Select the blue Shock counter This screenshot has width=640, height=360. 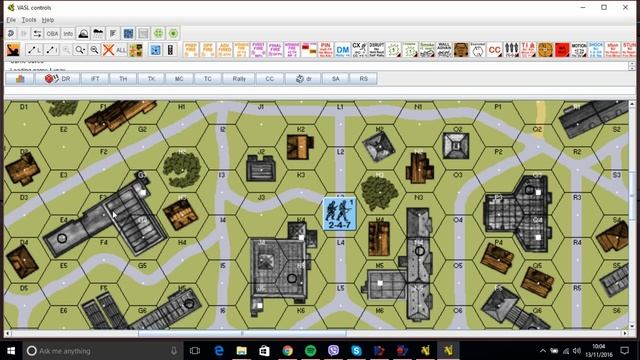tap(596, 49)
